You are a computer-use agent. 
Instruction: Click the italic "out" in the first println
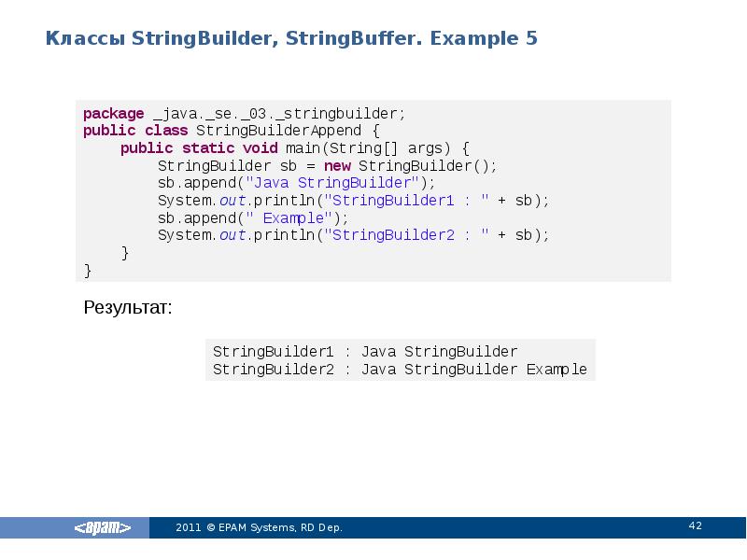click(x=233, y=201)
